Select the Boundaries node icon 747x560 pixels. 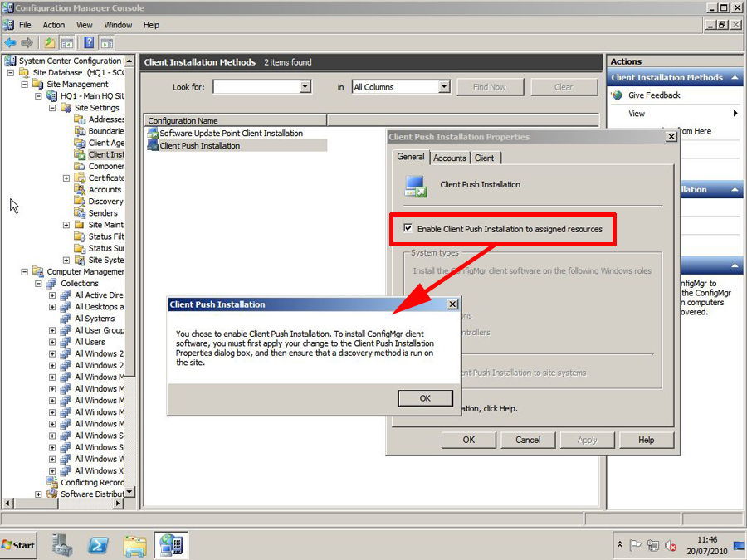(x=80, y=131)
